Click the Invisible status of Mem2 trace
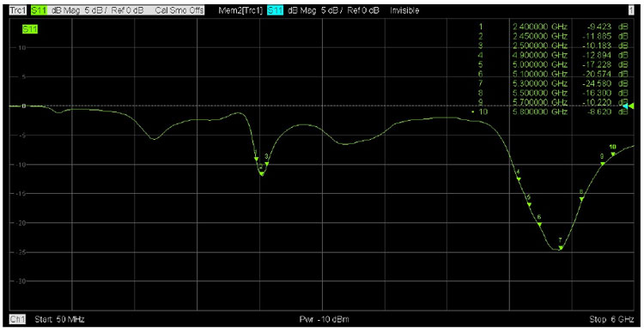The width and height of the screenshot is (644, 332). [404, 10]
